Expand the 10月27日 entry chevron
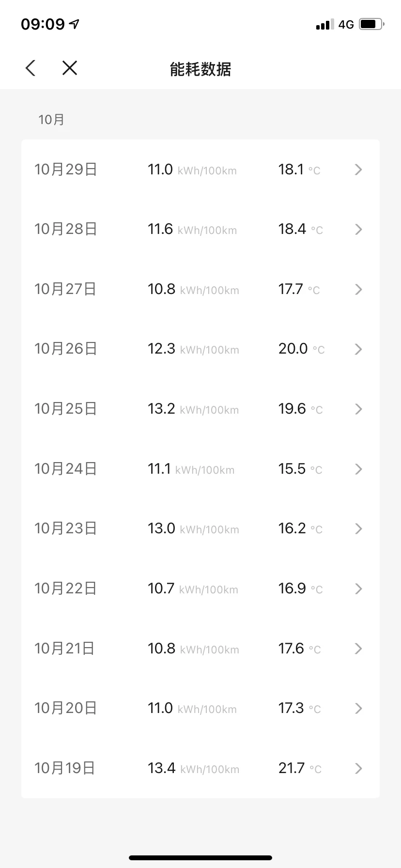The width and height of the screenshot is (401, 868). pyautogui.click(x=358, y=289)
